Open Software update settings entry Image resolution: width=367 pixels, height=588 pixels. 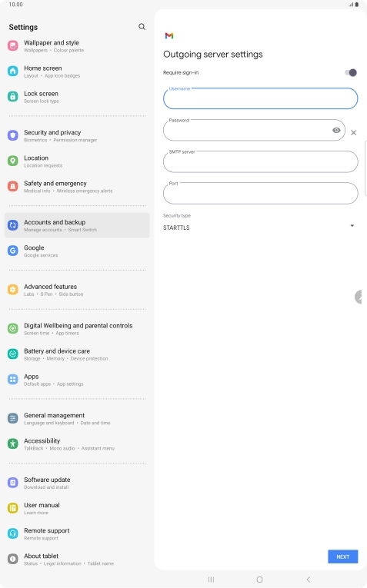point(77,483)
